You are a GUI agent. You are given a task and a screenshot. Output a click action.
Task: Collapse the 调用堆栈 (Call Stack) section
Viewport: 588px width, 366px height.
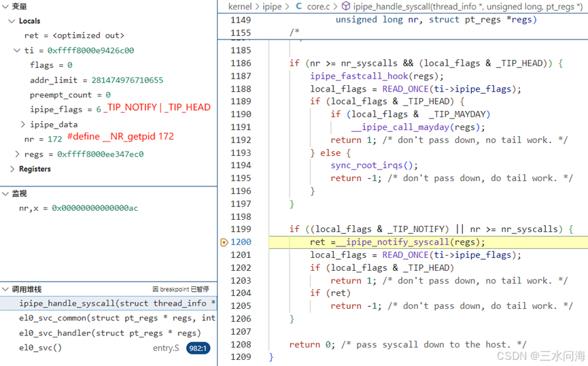[x=5, y=289]
